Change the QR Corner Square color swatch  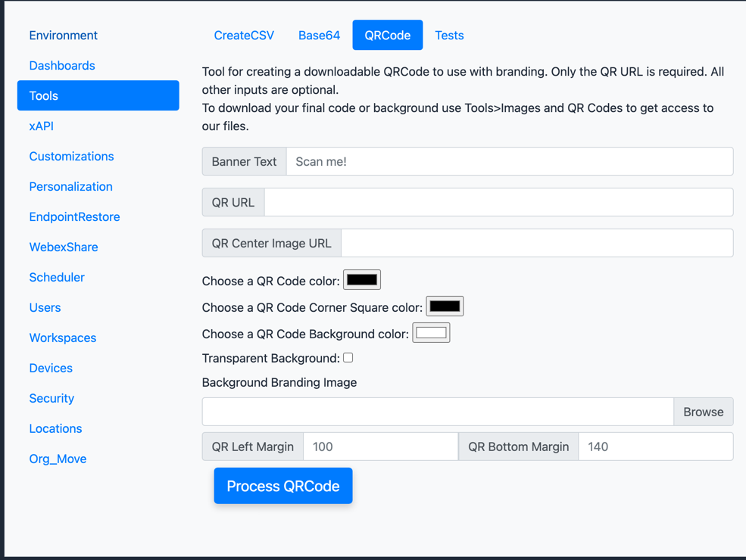[x=445, y=306]
